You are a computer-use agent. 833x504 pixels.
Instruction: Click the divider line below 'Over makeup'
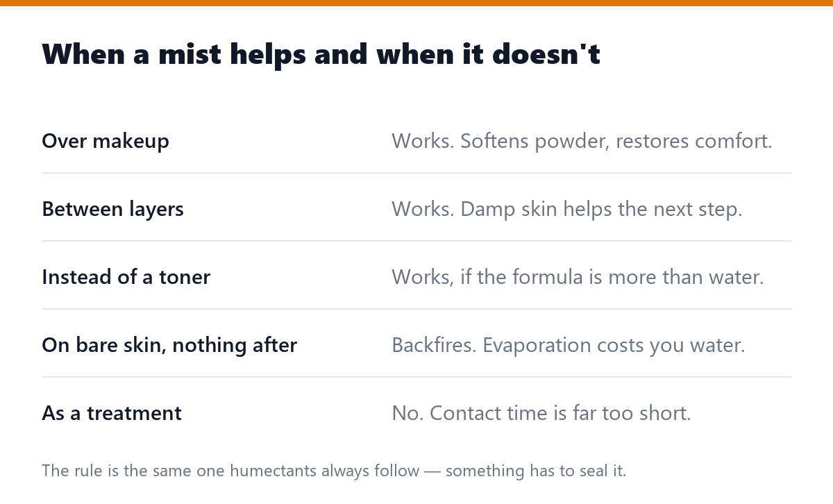pos(416,173)
